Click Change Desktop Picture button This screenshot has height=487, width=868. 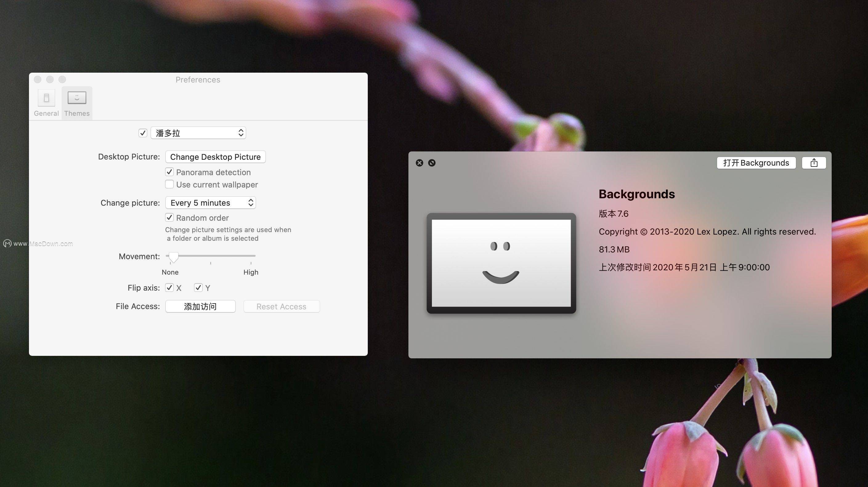[x=215, y=157]
